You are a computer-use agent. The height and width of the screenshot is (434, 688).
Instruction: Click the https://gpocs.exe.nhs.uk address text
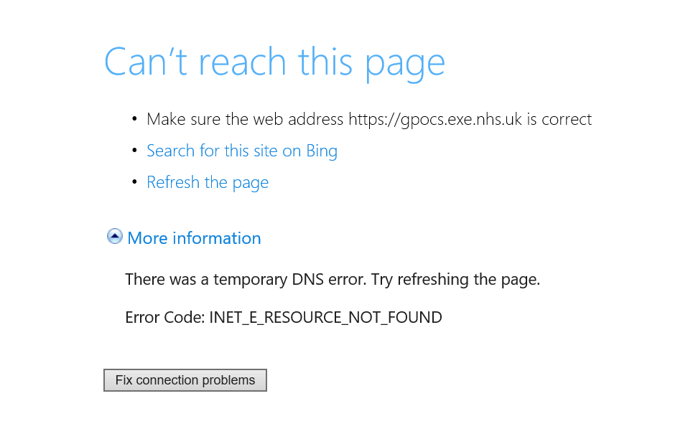(435, 119)
